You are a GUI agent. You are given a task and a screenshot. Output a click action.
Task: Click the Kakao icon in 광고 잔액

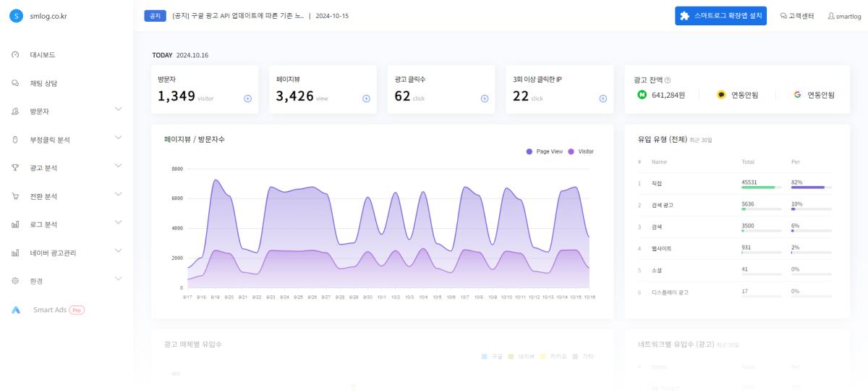[x=721, y=94]
